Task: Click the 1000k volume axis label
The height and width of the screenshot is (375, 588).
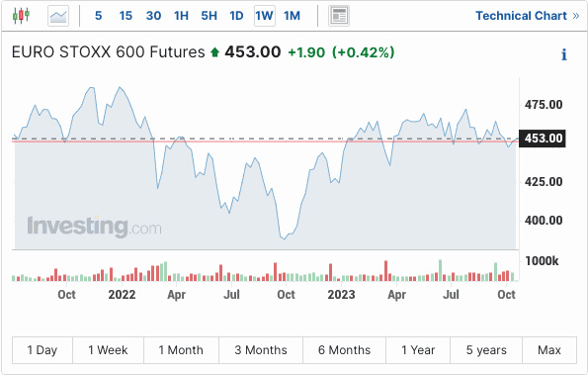Action: point(542,261)
